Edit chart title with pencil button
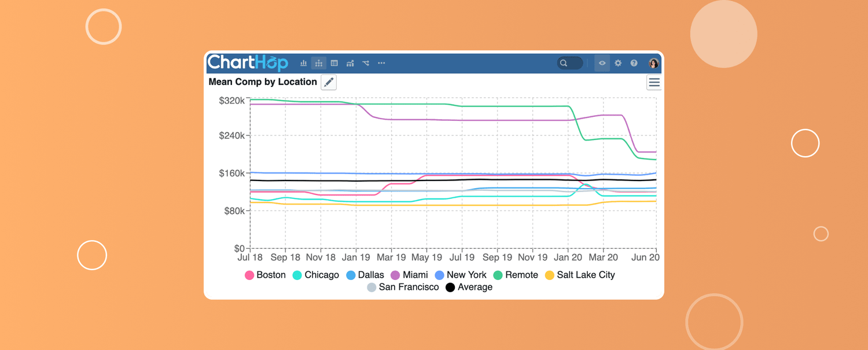Screen dimensions: 868x350 [x=329, y=82]
